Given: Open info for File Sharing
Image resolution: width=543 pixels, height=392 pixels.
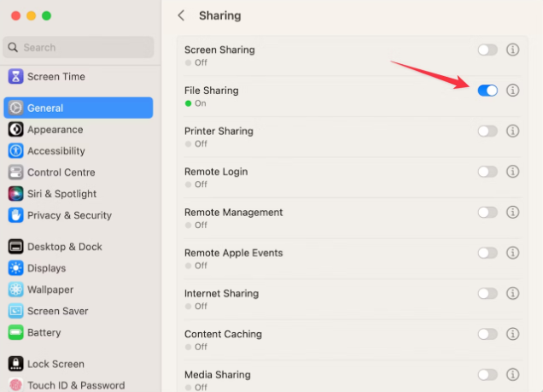Looking at the screenshot, I should (x=512, y=91).
